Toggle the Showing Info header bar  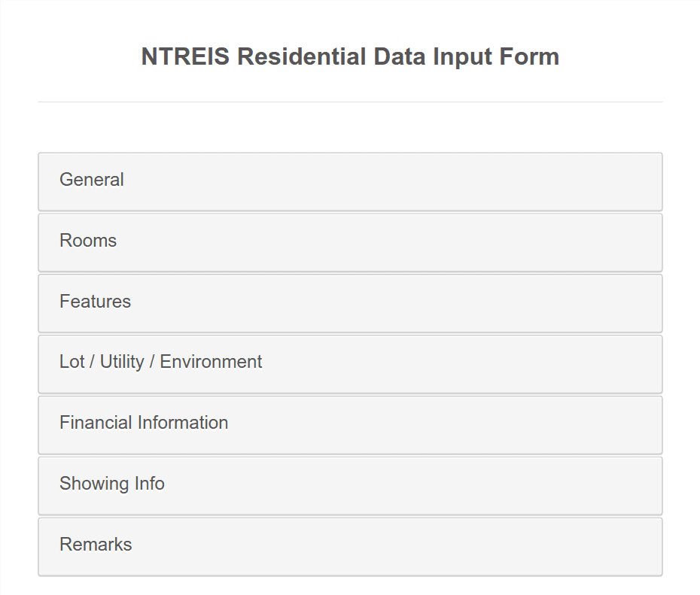pyautogui.click(x=350, y=485)
